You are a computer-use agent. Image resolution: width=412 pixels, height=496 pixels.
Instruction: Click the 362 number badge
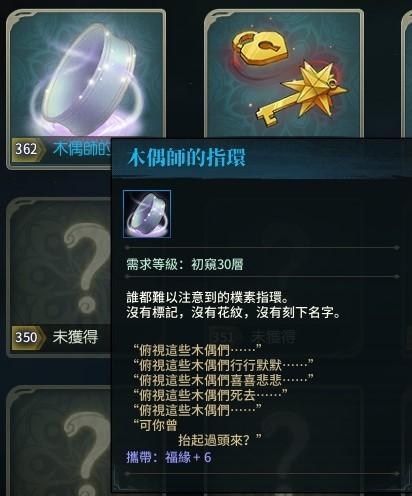(x=28, y=149)
